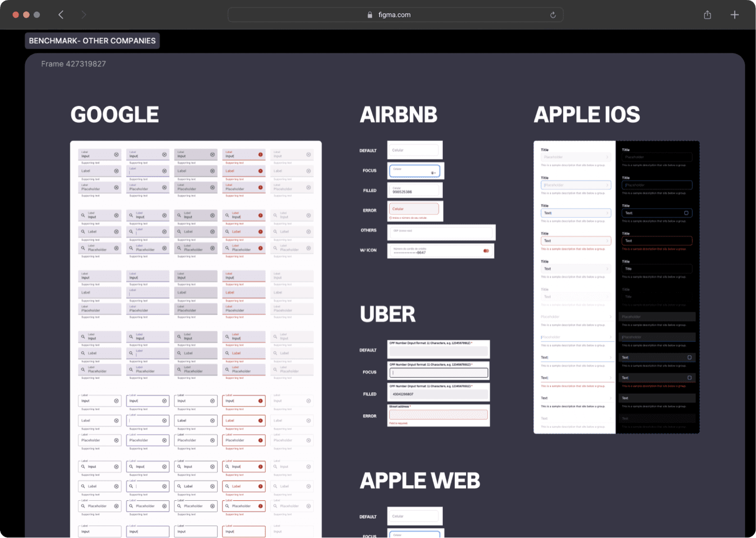Click the UBER heading
The height and width of the screenshot is (538, 756).
[388, 314]
